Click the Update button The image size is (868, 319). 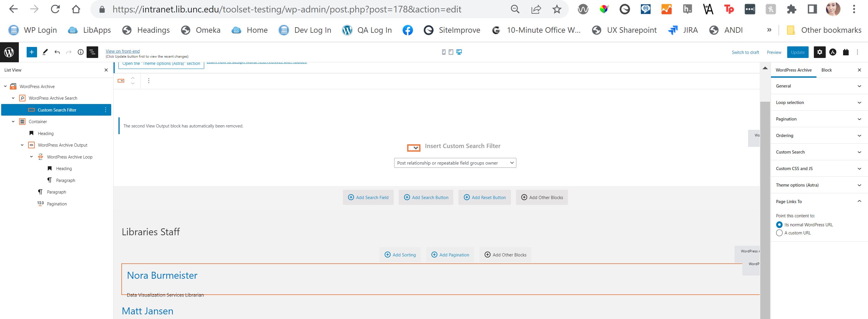pos(798,52)
